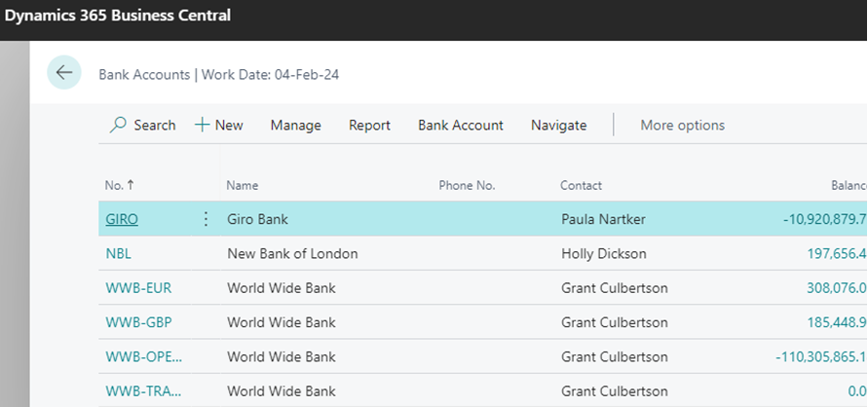The width and height of the screenshot is (868, 407).
Task: Click the Search magnifier icon
Action: [118, 125]
